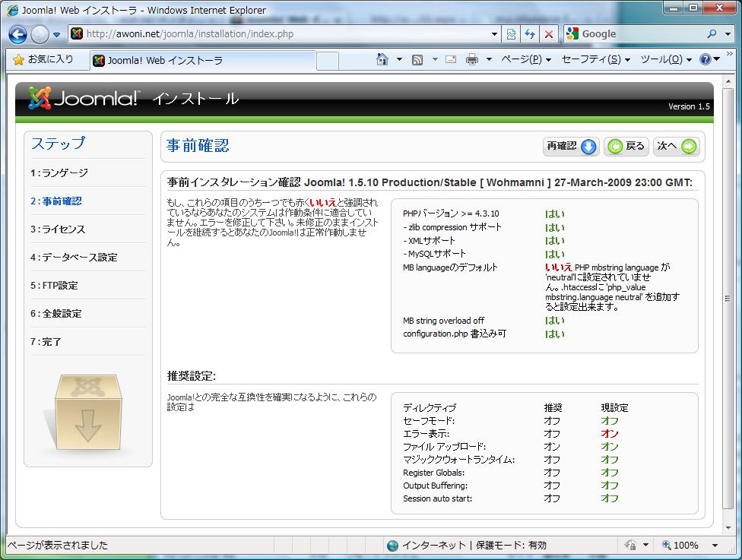Click the MySQLサポート row label
The height and width of the screenshot is (560, 742).
coord(434,254)
